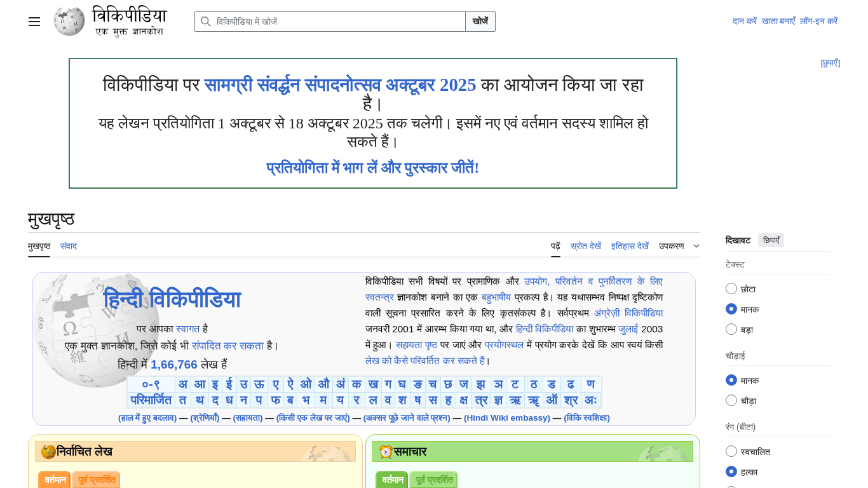The image size is (868, 488).
Task: Click the विकिपीडिया wordmark title
Action: tap(130, 15)
